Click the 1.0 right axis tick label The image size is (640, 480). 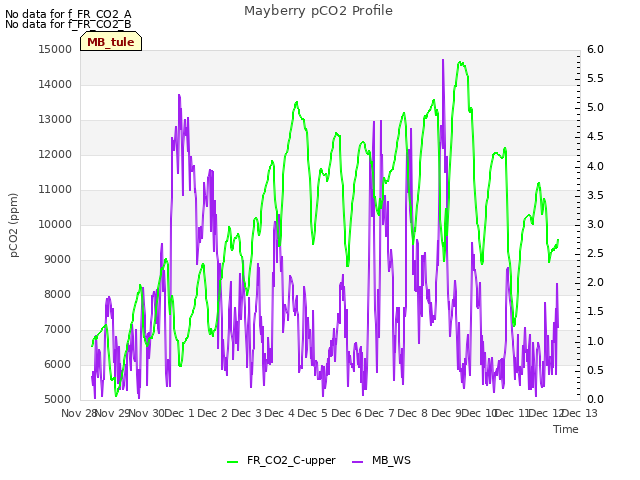click(x=595, y=341)
